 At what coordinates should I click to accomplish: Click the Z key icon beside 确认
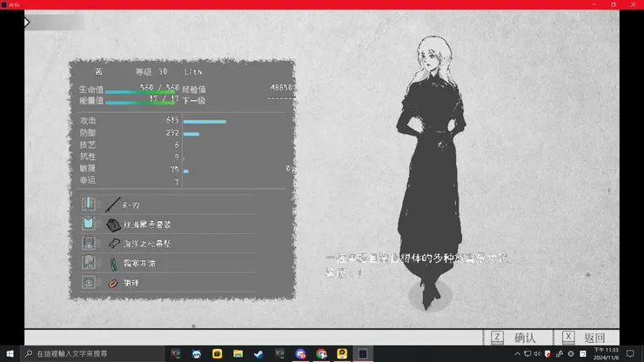click(x=497, y=338)
